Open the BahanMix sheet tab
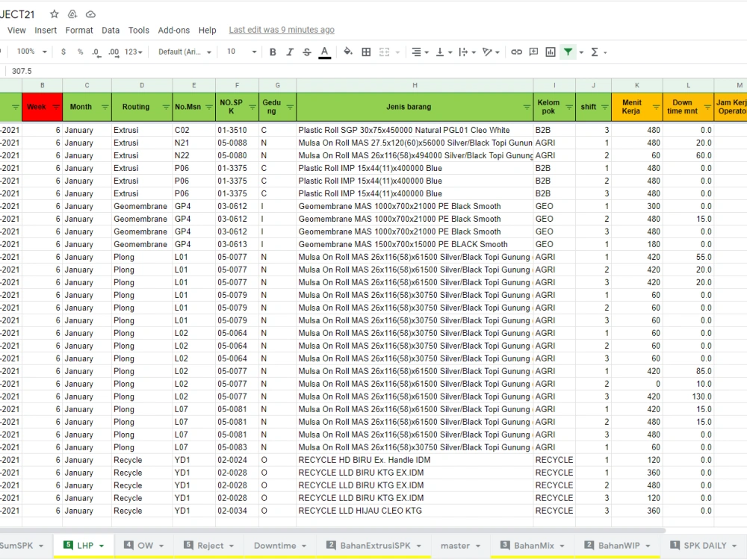The image size is (747, 560). click(533, 546)
